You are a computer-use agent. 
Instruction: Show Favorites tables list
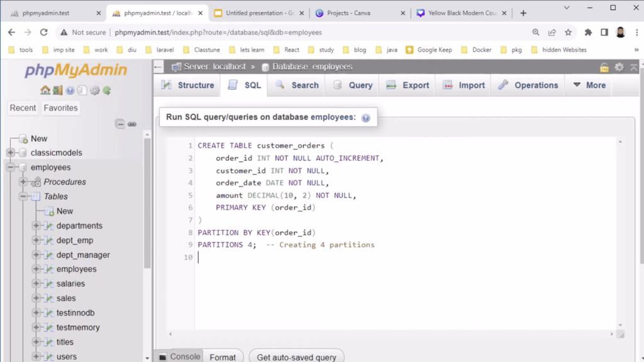61,108
